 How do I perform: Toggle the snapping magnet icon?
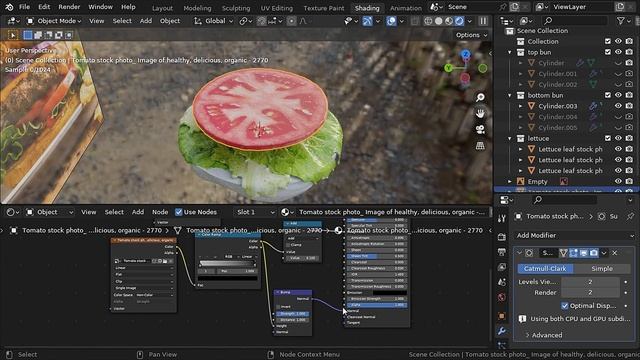tap(262, 21)
